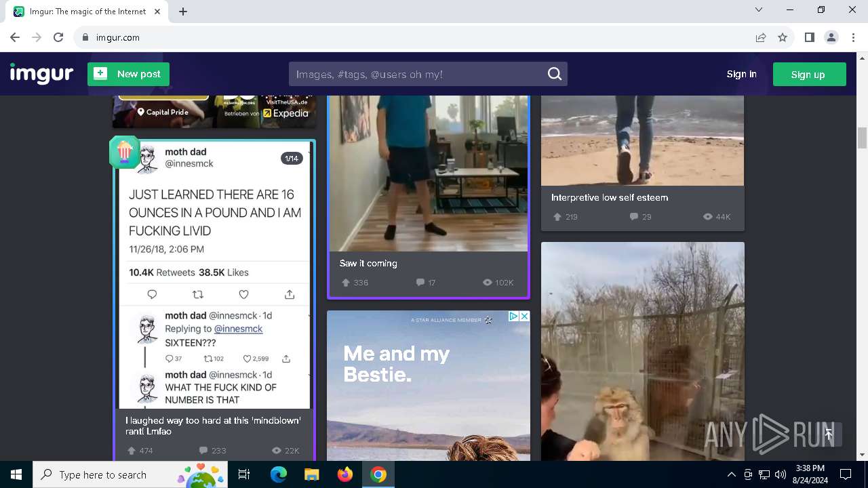Click the Imgur logo
868x488 pixels.
[41, 74]
